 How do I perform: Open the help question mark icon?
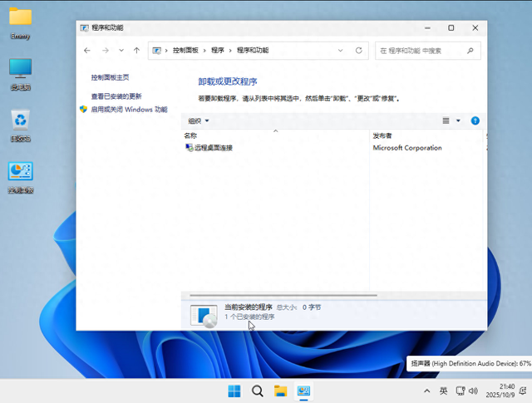point(475,120)
